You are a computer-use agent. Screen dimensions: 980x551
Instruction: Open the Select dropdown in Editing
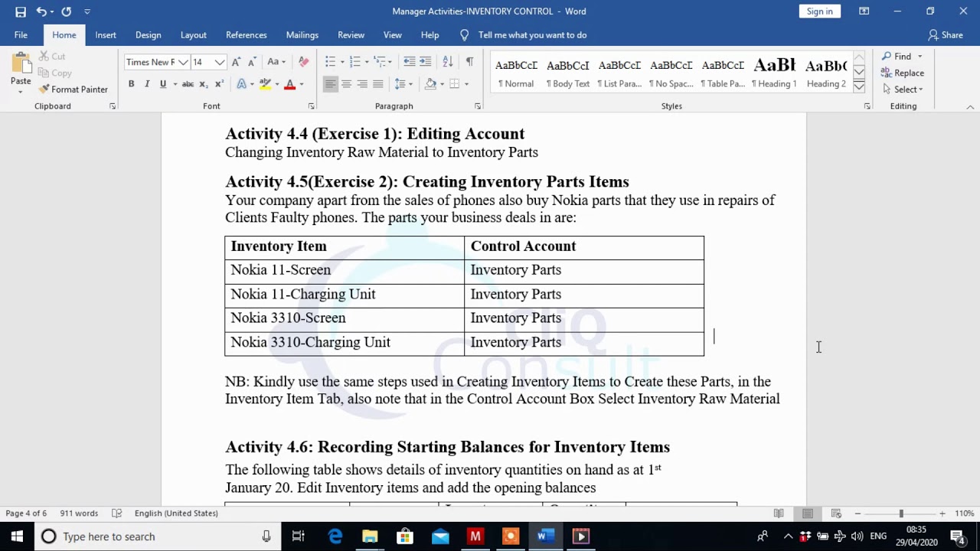point(903,90)
